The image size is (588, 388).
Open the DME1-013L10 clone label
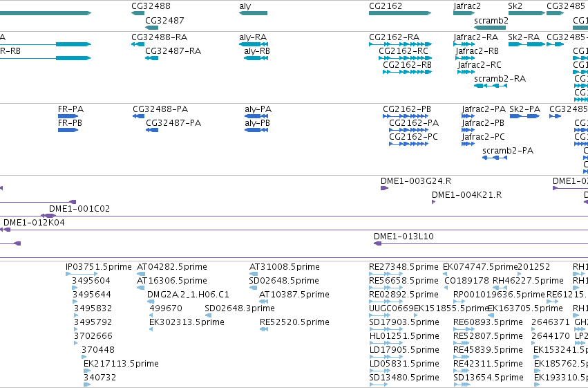pyautogui.click(x=404, y=237)
